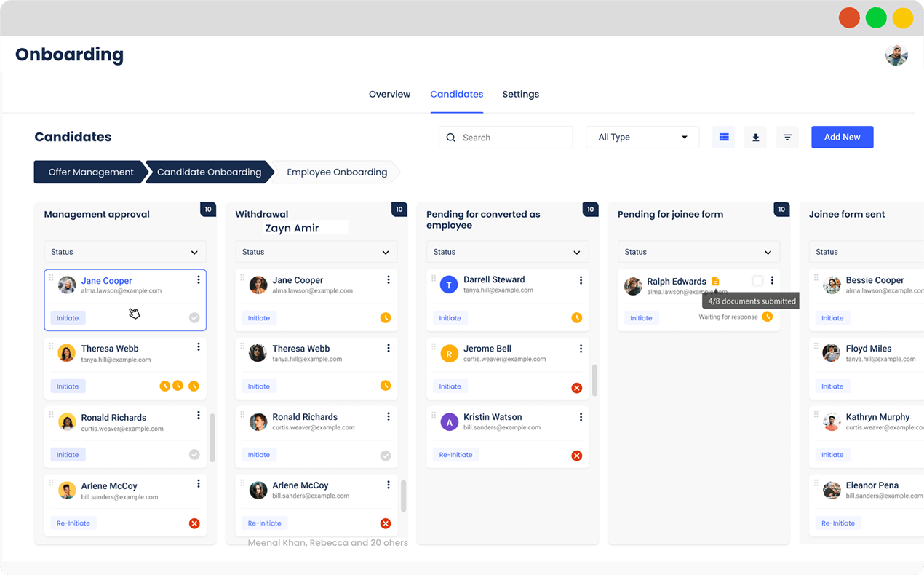Image resolution: width=924 pixels, height=575 pixels.
Task: Open three-dot menu on Ralph Edwards card
Action: [772, 280]
